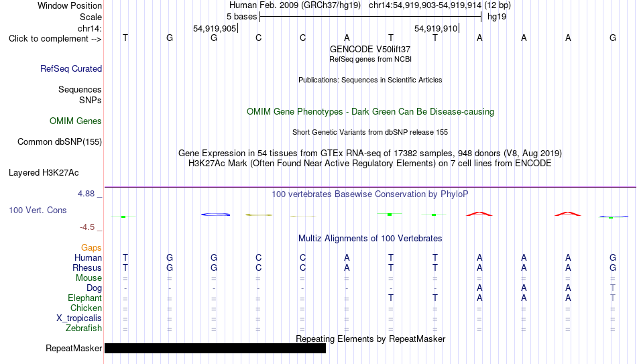The width and height of the screenshot is (637, 364).
Task: Open the RepeatMasker track label
Action: pyautogui.click(x=74, y=348)
